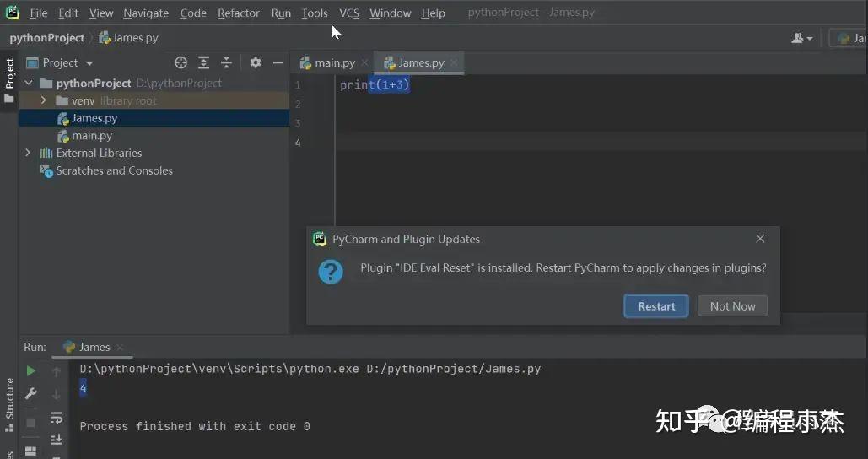Click Scroll to End icon in Run panel
The image size is (868, 459).
[56, 440]
